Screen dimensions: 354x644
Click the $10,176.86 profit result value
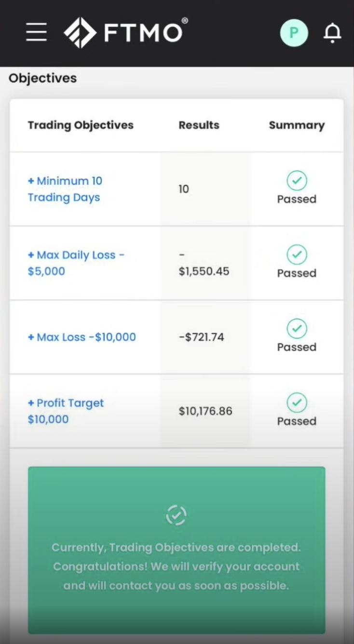[205, 411]
